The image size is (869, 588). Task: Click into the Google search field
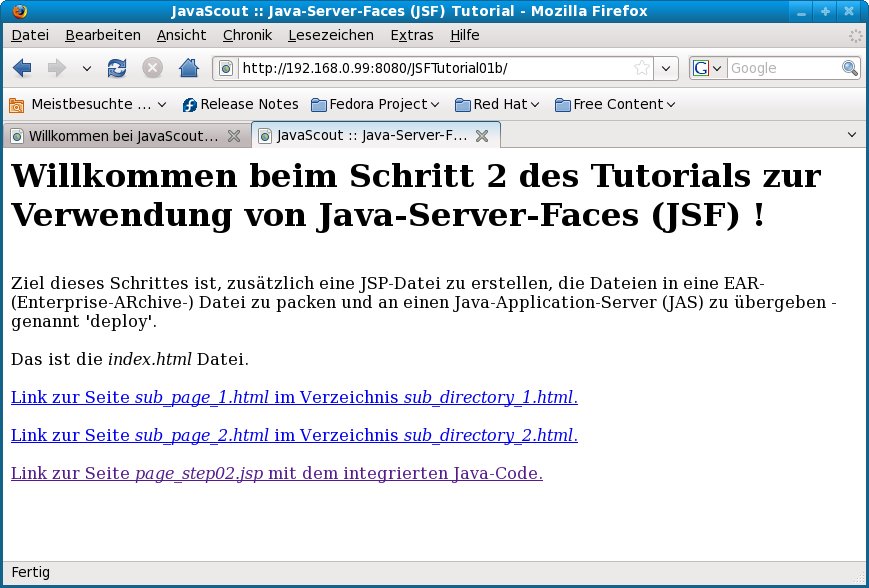tap(782, 68)
